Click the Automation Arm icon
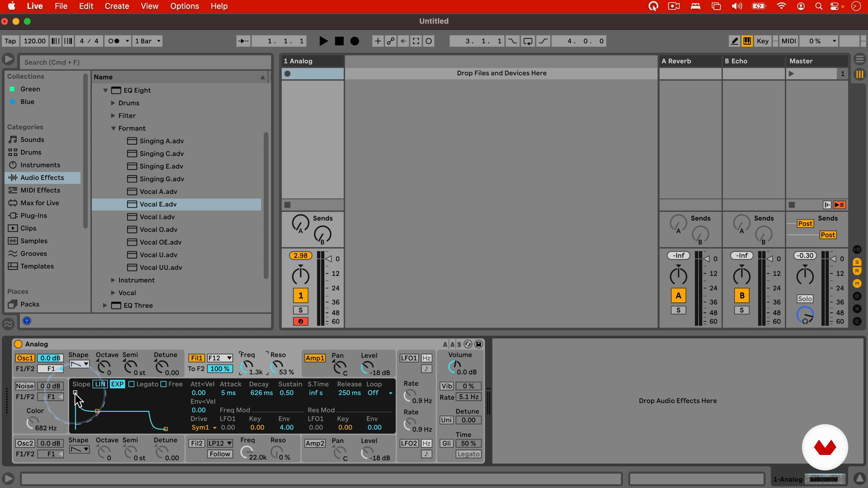The image size is (868, 488). pos(391,41)
